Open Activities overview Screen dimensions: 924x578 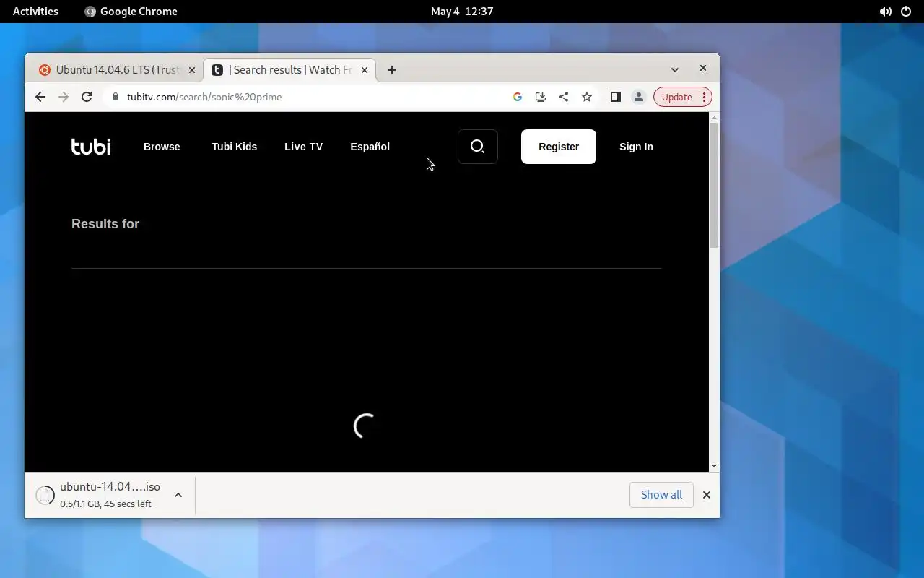coord(35,12)
